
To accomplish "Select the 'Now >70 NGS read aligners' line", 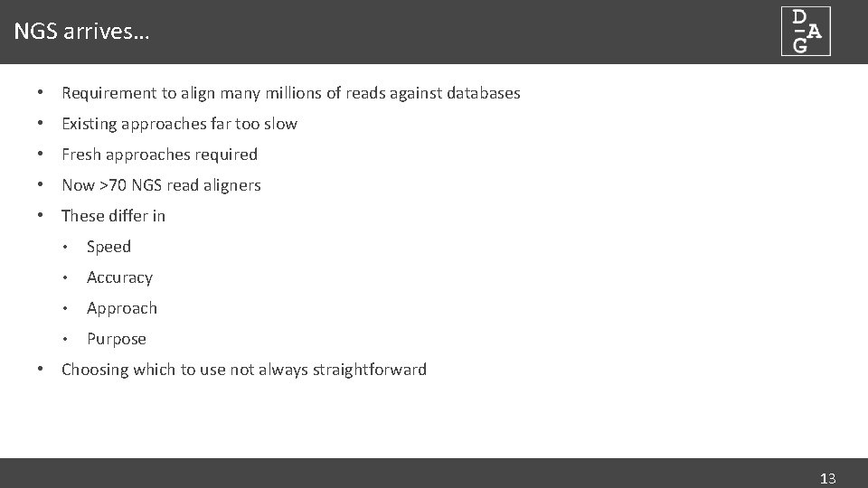I will 161,185.
